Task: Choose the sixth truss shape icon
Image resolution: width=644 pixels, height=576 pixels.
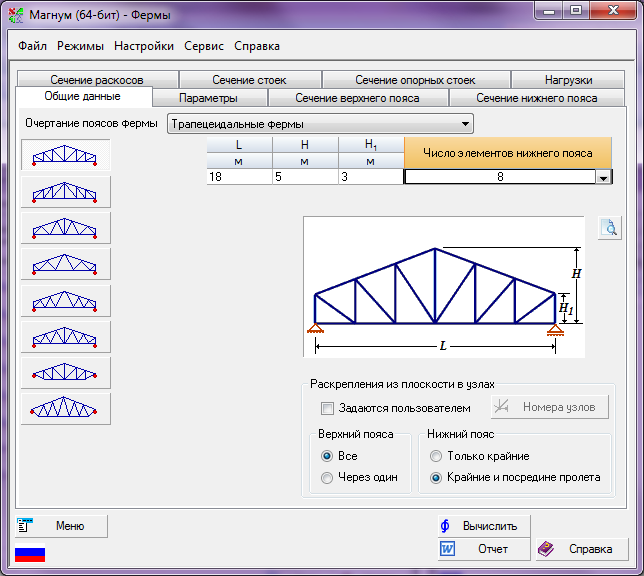Action: tap(65, 336)
